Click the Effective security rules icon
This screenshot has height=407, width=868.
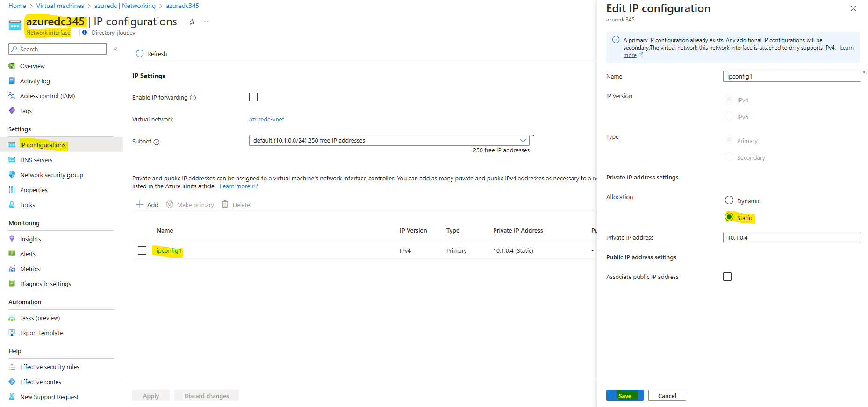[x=12, y=367]
